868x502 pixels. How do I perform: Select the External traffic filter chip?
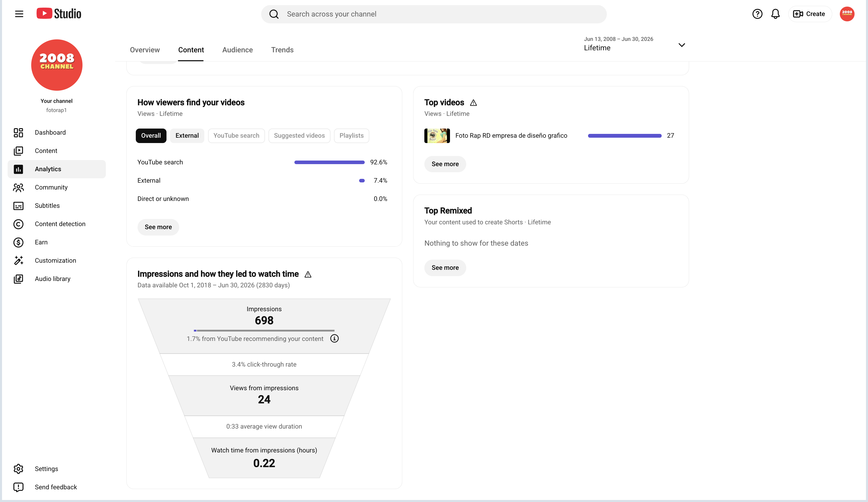coord(187,135)
